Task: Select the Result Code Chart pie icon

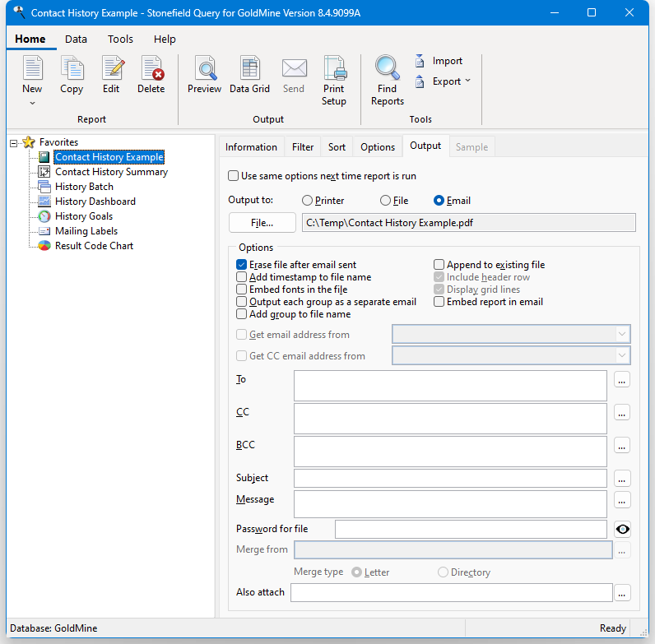Action: (44, 246)
